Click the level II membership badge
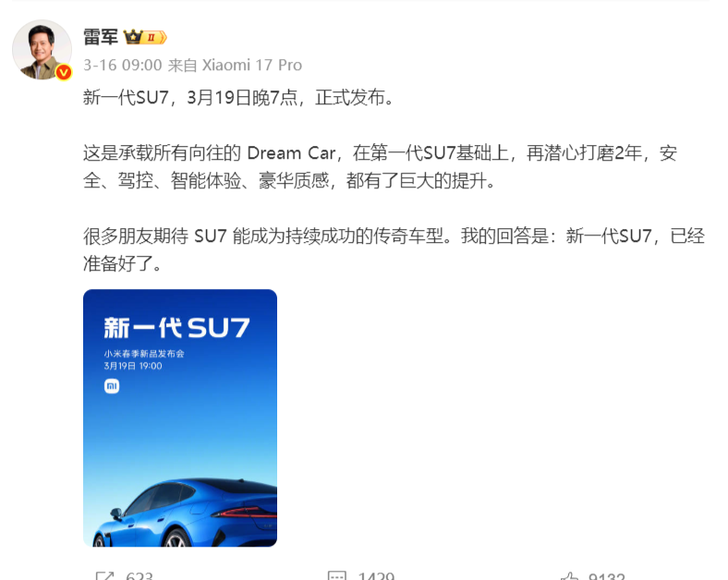This screenshot has height=580, width=728. pos(155,37)
